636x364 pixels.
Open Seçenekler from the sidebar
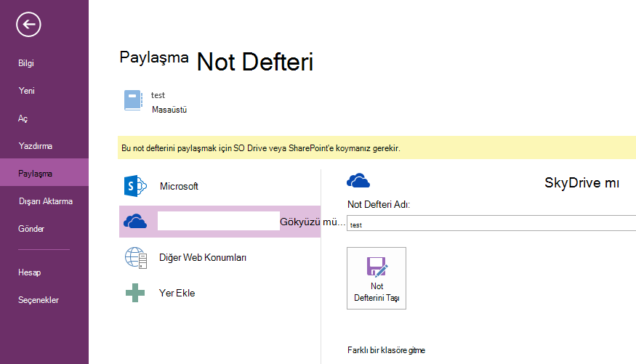(x=39, y=300)
